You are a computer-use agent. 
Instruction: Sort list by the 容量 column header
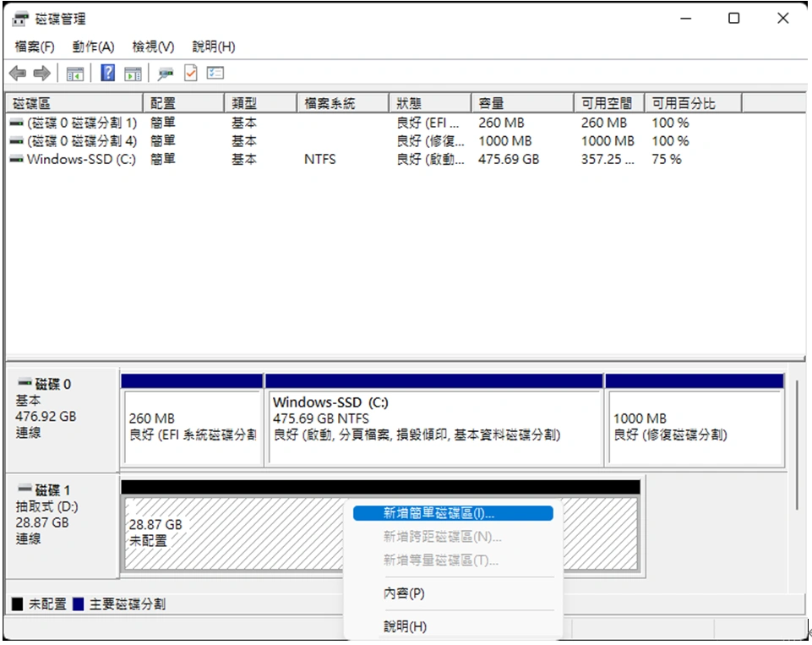pos(492,103)
